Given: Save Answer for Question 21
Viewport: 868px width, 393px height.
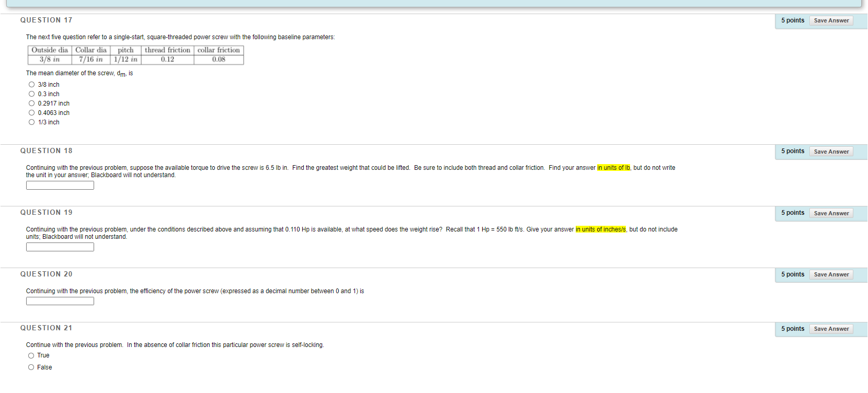Looking at the screenshot, I should coord(831,329).
